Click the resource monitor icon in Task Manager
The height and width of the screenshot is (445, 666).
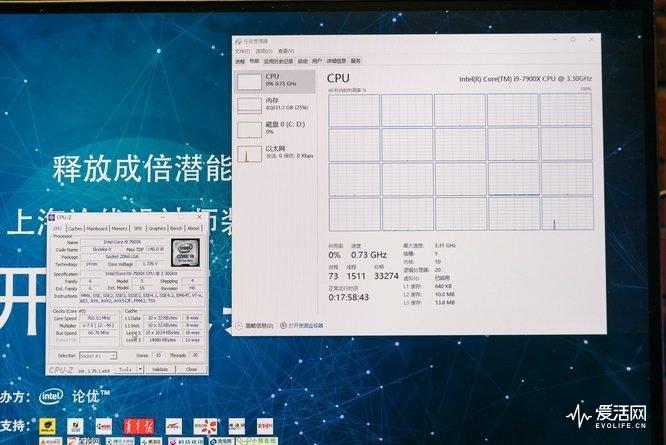coord(283,326)
